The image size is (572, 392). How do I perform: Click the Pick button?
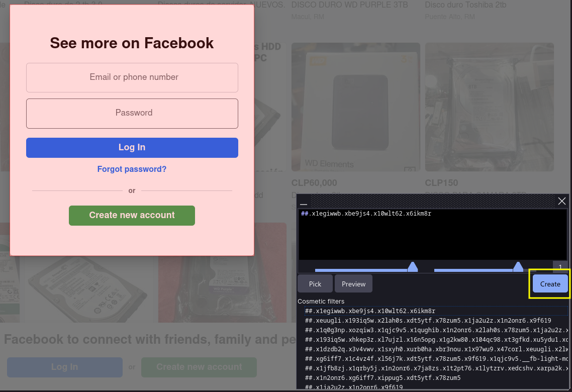point(315,284)
